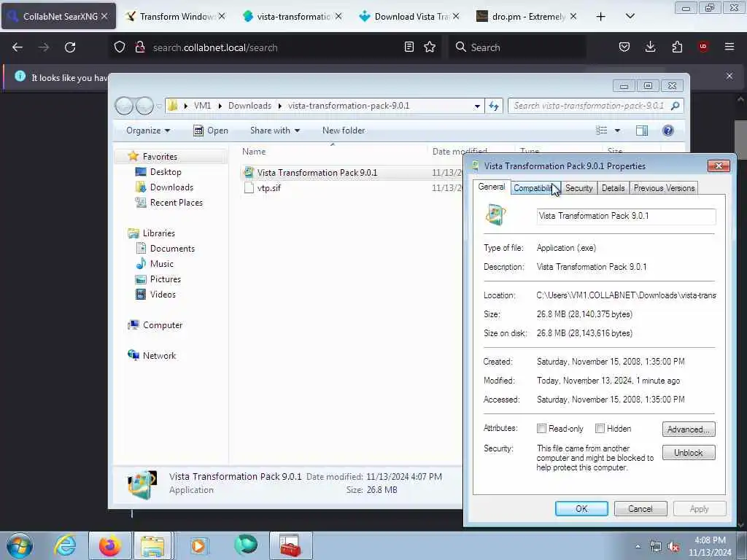Open Videos library
747x560 pixels.
pos(163,295)
